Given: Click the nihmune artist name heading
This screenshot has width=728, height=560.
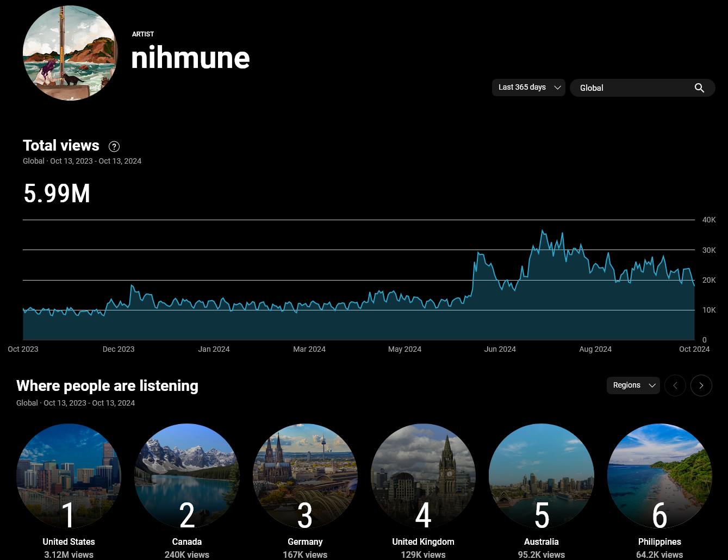Looking at the screenshot, I should click(190, 58).
